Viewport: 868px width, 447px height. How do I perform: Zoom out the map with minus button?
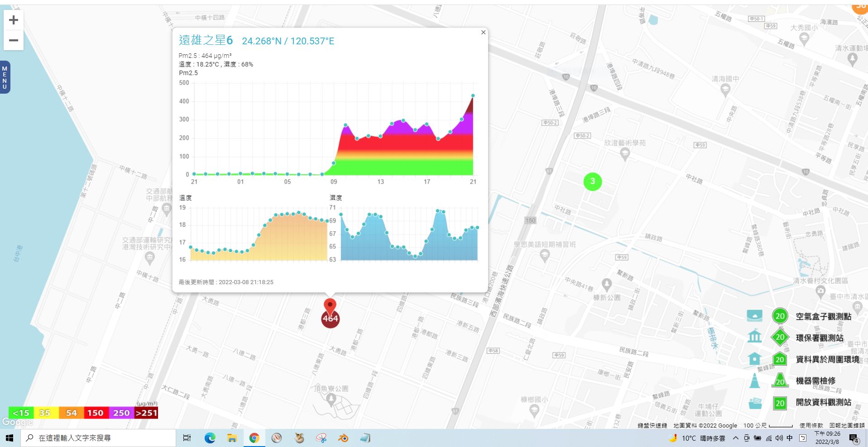tap(14, 40)
